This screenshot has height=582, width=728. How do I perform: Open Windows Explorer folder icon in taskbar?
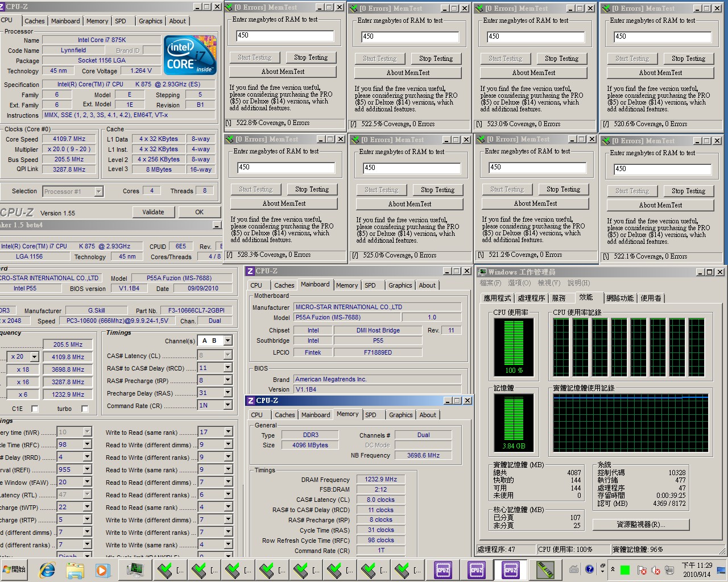[75, 569]
